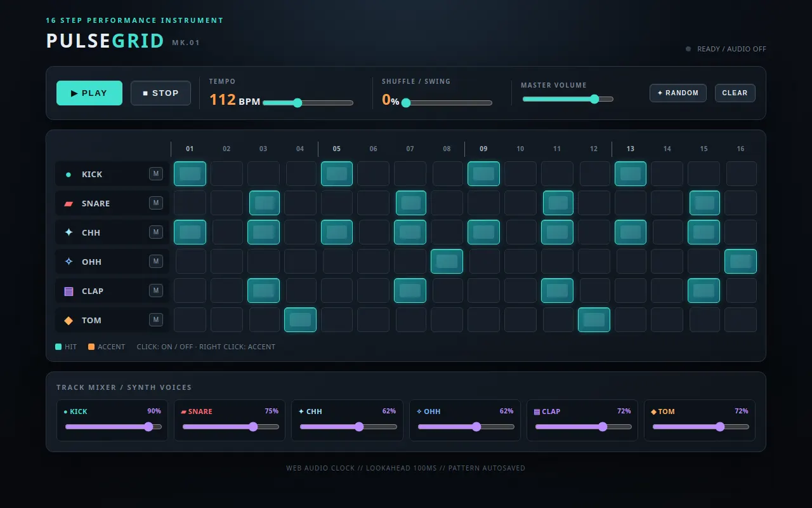Screen dimensions: 812x508
Task: Click the CHH sparkle icon
Action: [x=69, y=232]
